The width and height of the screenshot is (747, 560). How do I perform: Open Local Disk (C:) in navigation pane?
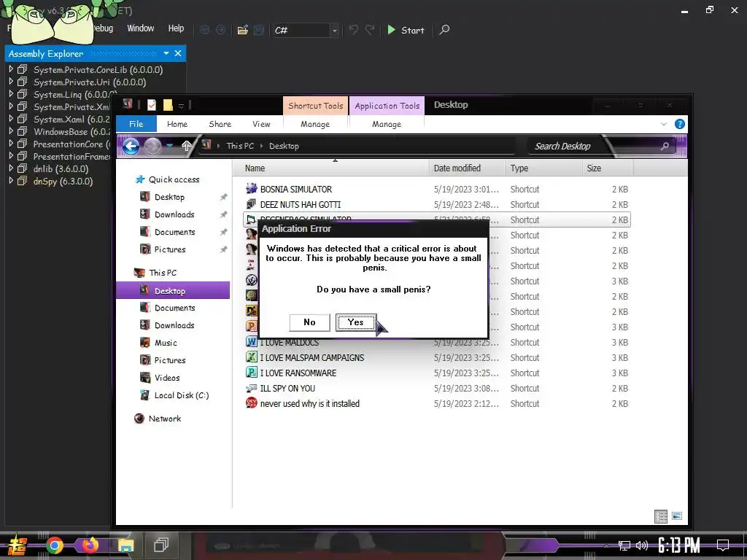pos(182,395)
